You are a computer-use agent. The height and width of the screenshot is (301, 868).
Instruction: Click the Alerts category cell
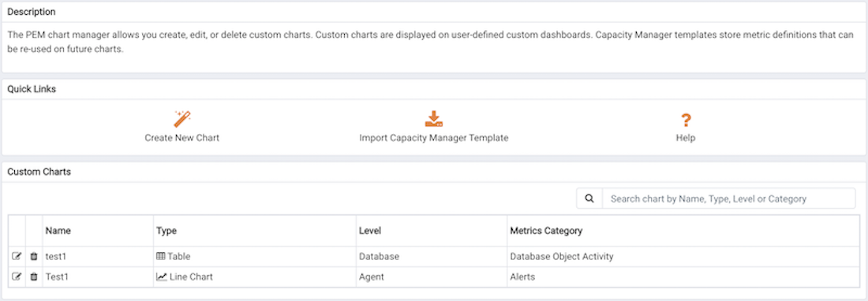[683, 277]
